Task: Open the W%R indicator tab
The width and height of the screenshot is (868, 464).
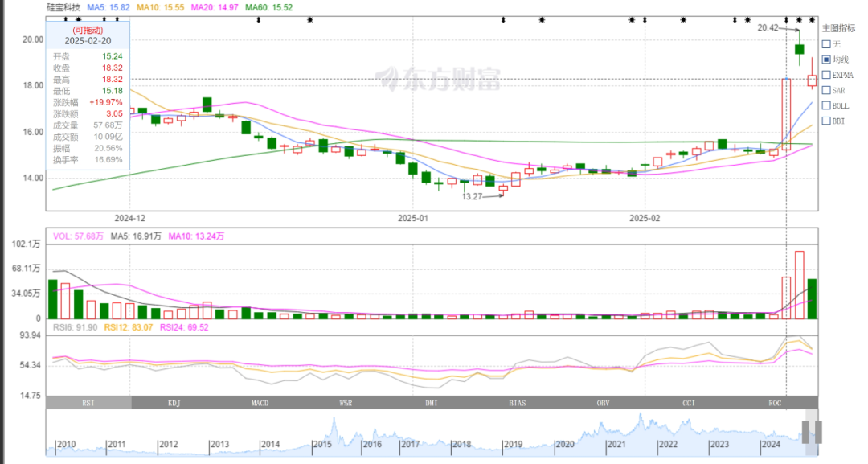Action: click(x=346, y=403)
